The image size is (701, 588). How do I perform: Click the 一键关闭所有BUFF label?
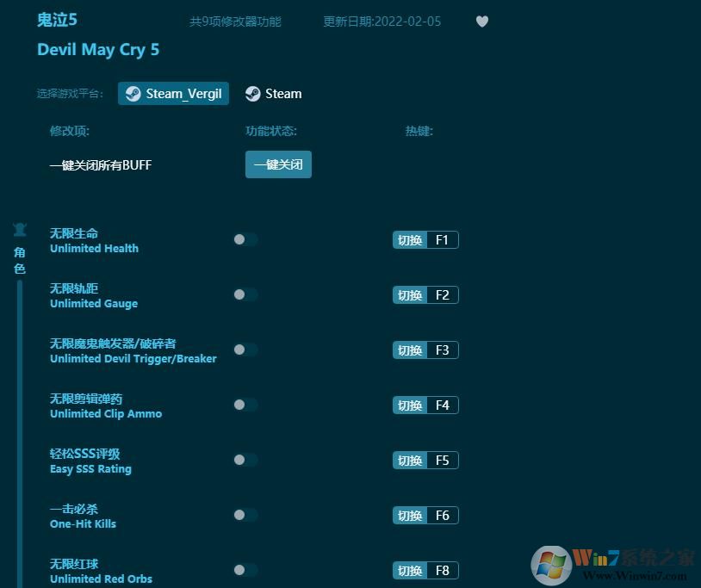pos(101,165)
